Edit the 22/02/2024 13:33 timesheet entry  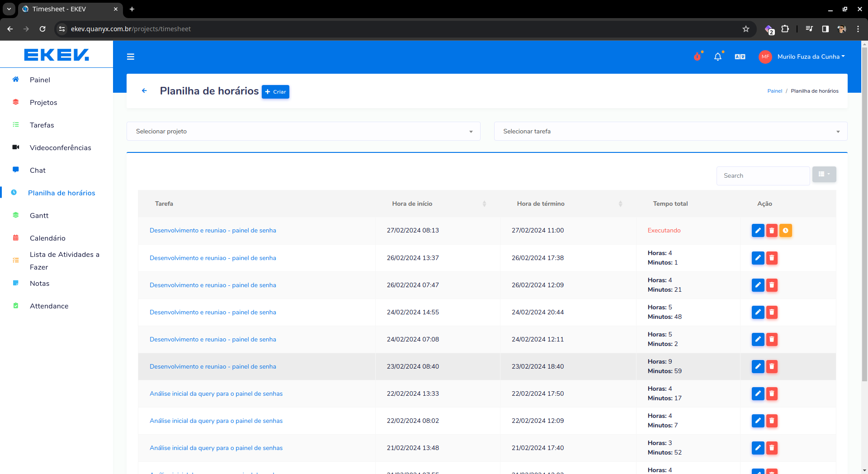758,393
